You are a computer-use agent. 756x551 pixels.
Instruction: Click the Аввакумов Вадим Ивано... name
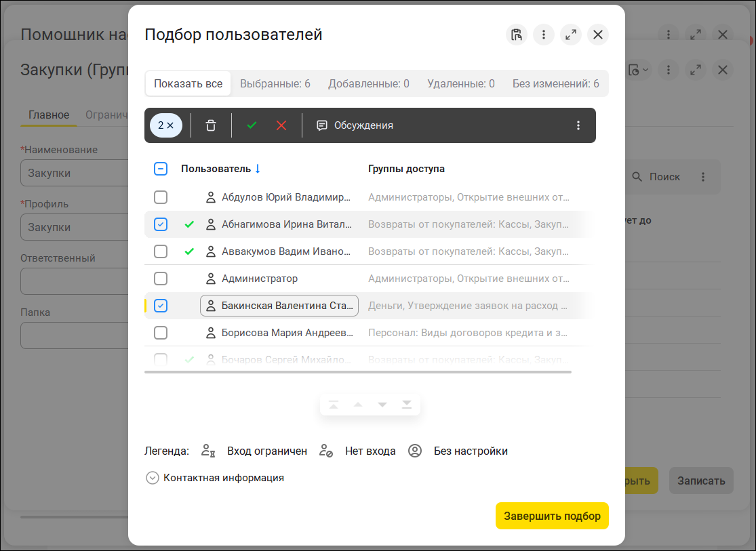pos(286,251)
